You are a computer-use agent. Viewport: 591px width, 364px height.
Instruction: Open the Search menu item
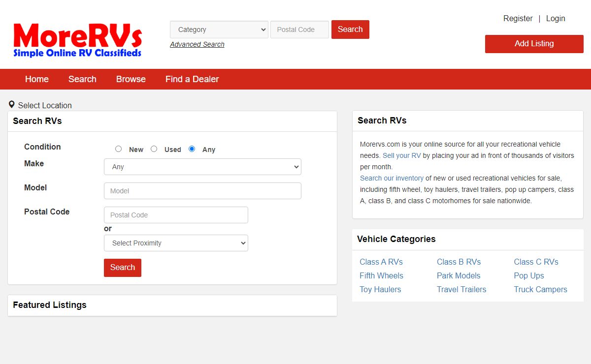pos(82,79)
